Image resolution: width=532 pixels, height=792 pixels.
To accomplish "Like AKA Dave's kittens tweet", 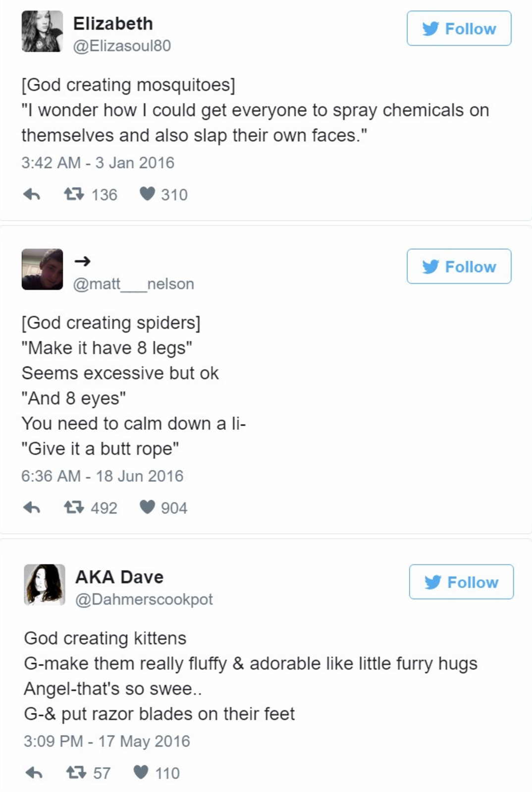I will [141, 772].
